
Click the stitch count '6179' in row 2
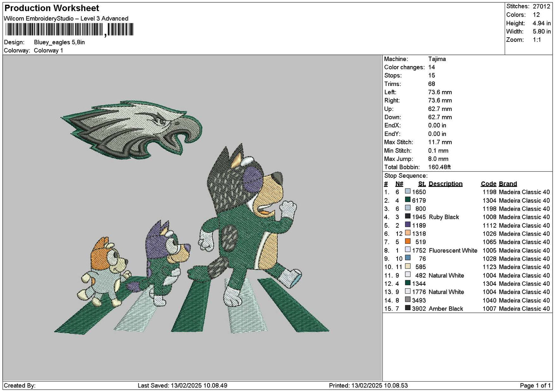(x=419, y=200)
